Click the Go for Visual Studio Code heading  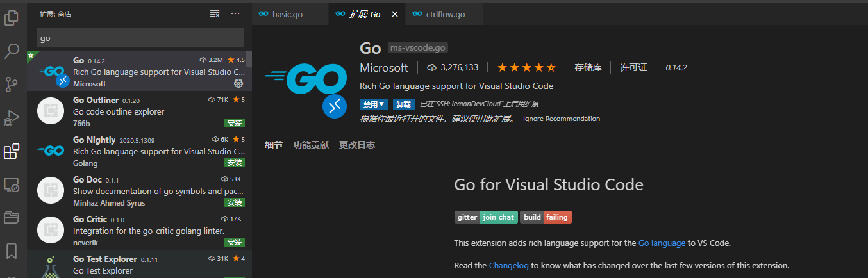548,185
